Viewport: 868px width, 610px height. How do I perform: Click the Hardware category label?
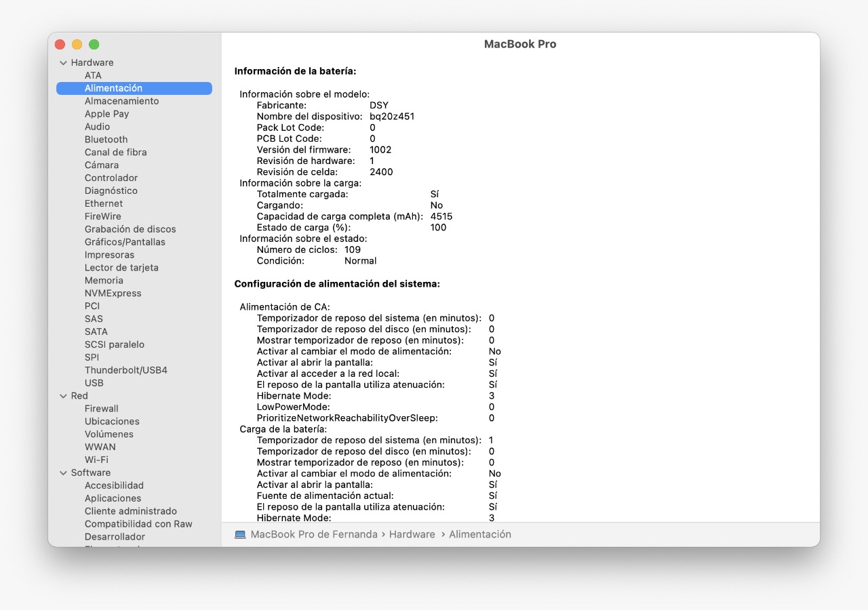[92, 63]
